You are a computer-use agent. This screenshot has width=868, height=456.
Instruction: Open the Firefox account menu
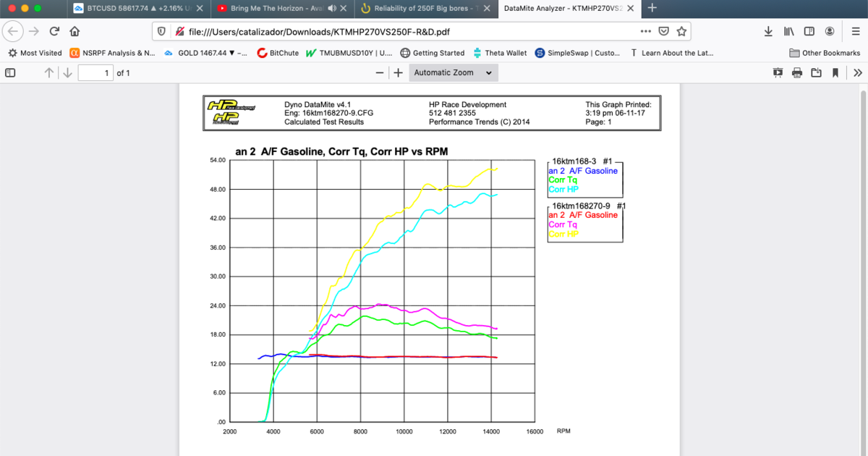click(830, 32)
